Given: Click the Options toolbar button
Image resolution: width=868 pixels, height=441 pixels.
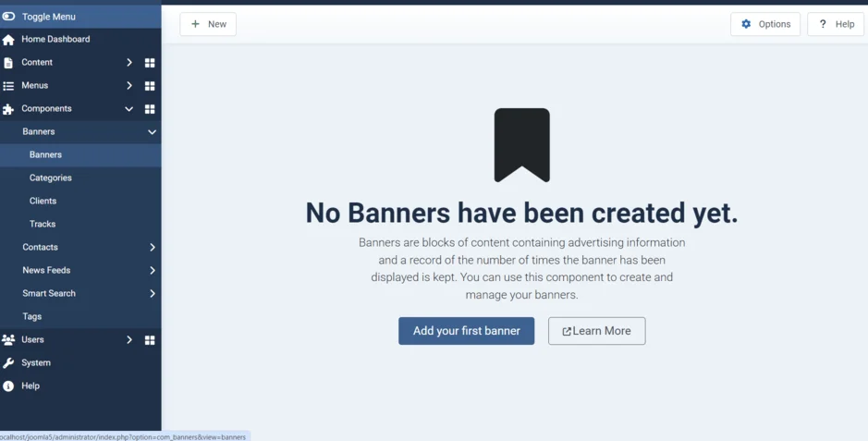Looking at the screenshot, I should click(x=765, y=24).
